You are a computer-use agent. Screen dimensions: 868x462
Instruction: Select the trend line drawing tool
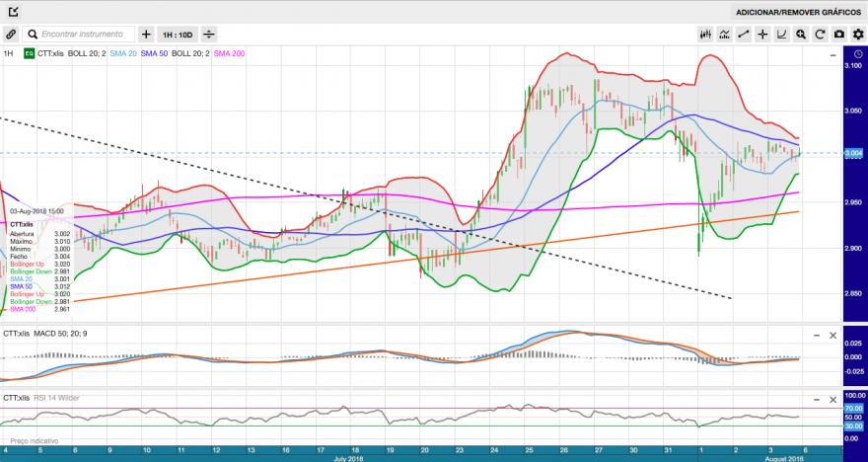[x=744, y=35]
